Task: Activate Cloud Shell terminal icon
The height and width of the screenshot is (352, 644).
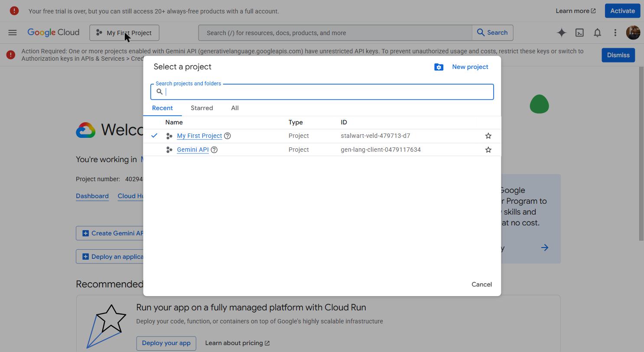Action: (x=579, y=33)
